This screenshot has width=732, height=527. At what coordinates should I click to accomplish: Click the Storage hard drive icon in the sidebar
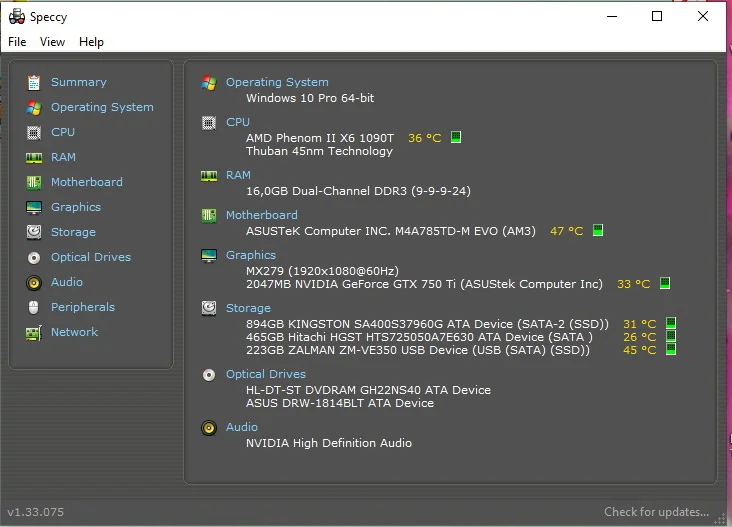coord(34,232)
